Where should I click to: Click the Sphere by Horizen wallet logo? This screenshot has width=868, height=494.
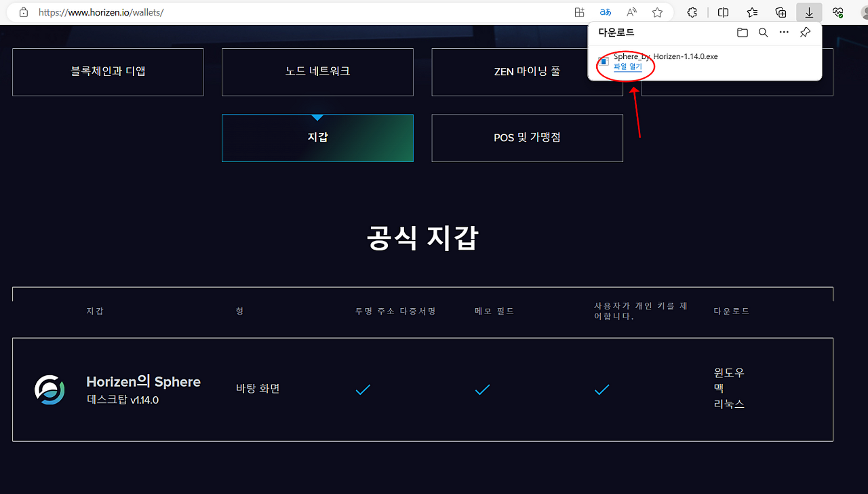pos(49,389)
